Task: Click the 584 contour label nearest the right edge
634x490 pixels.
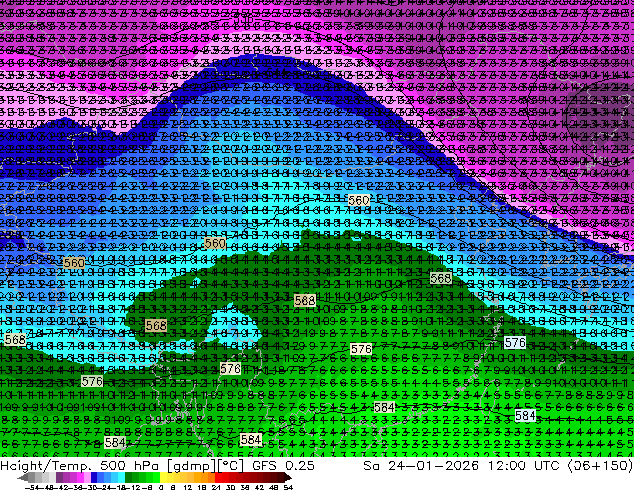Action: [x=525, y=415]
